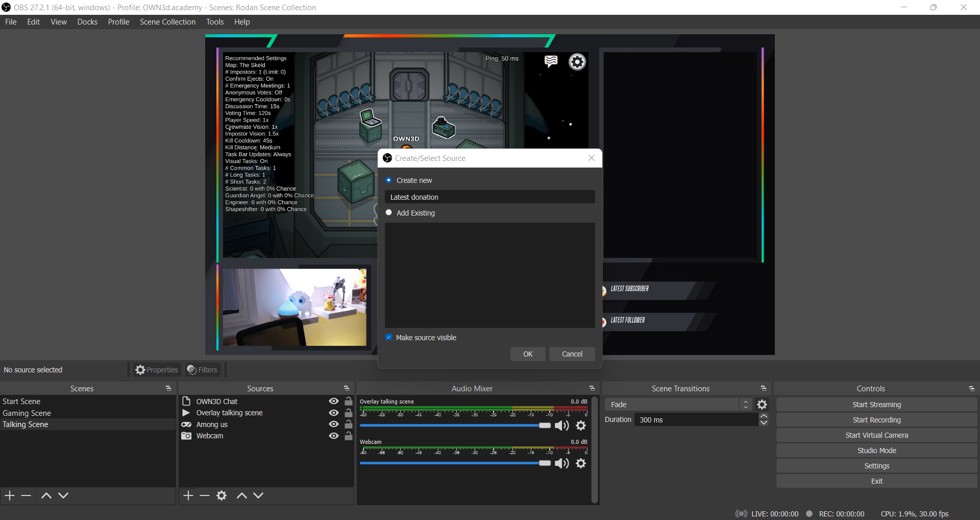Mute the Webcam audio speaker icon

pyautogui.click(x=561, y=463)
